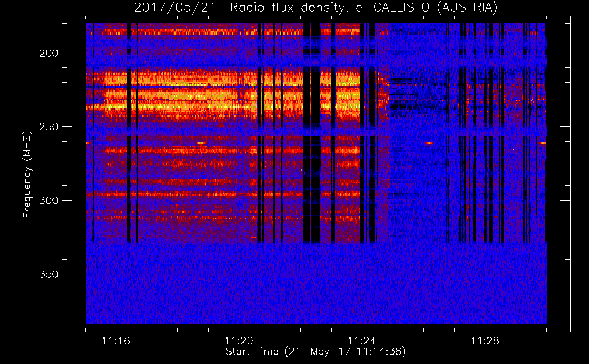The image size is (589, 364).
Task: Click the 200 frequency tick label
Action: [x=49, y=53]
